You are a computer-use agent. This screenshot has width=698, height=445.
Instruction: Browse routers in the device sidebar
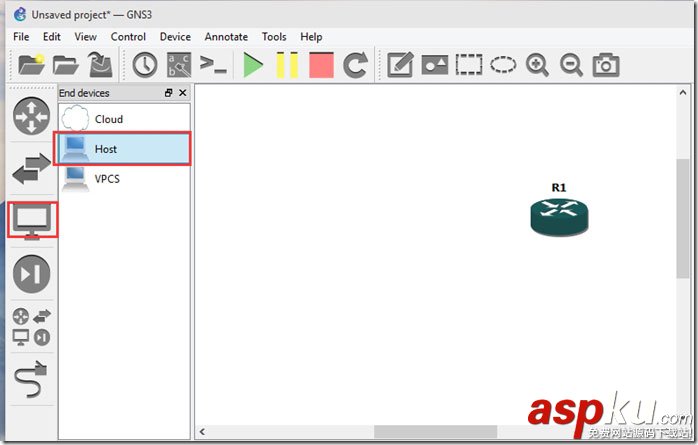31,116
